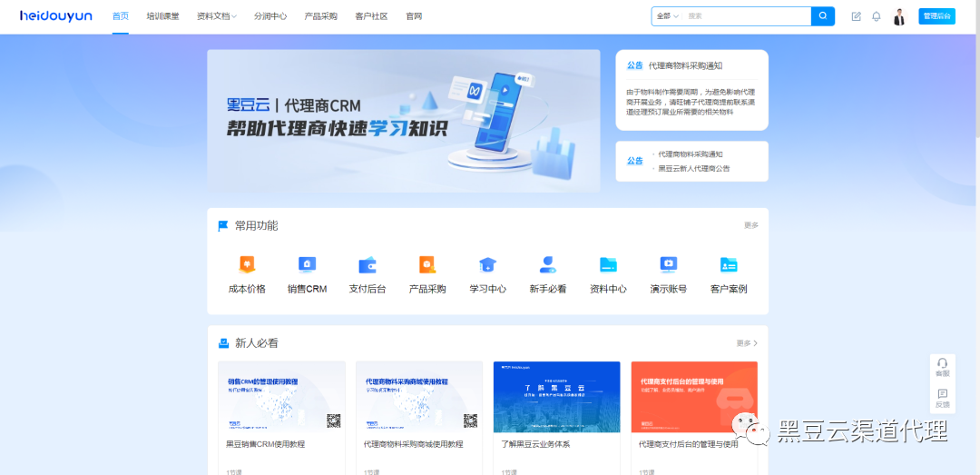Viewport: 980px width, 475px height.
Task: Click the blue search magnifier button
Action: pyautogui.click(x=823, y=16)
